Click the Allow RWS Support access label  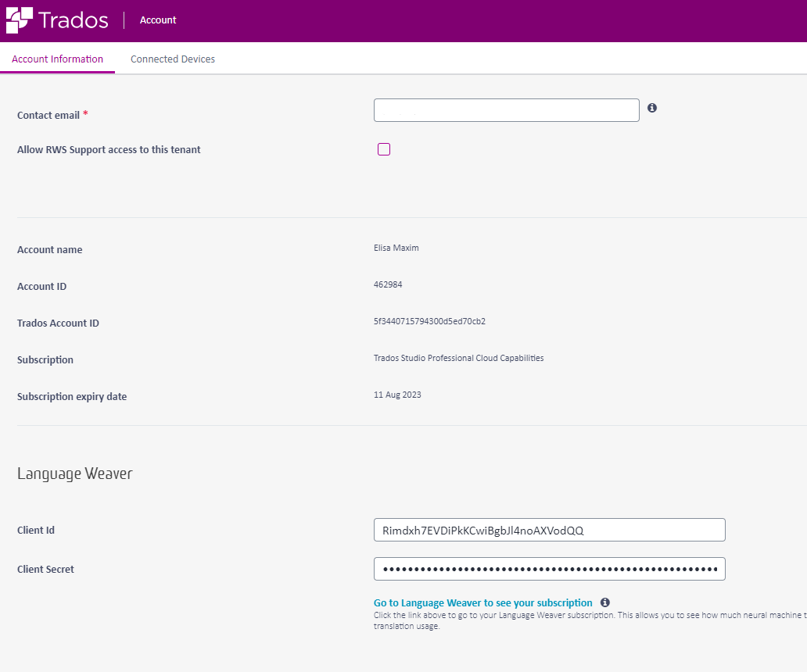pos(109,149)
